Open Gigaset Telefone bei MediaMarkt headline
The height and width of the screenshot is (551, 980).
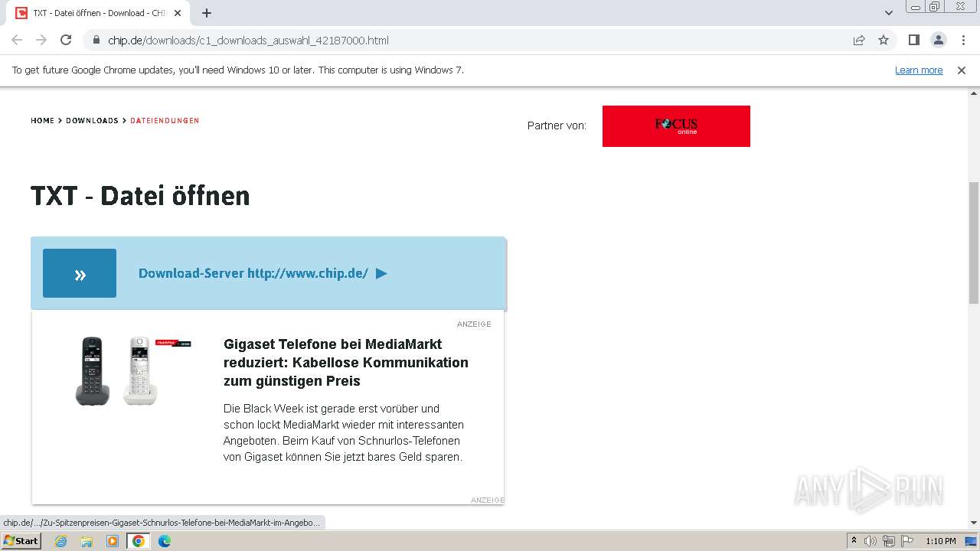pos(346,362)
